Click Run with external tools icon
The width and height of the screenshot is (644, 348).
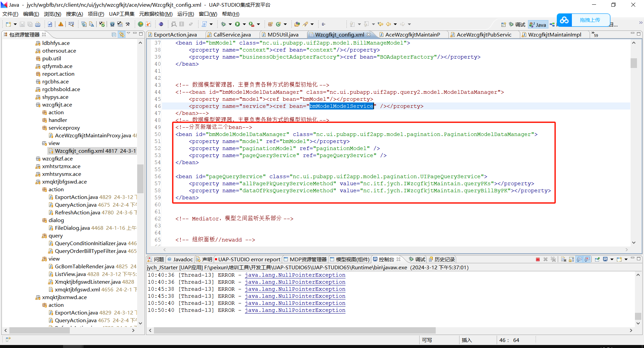252,24
